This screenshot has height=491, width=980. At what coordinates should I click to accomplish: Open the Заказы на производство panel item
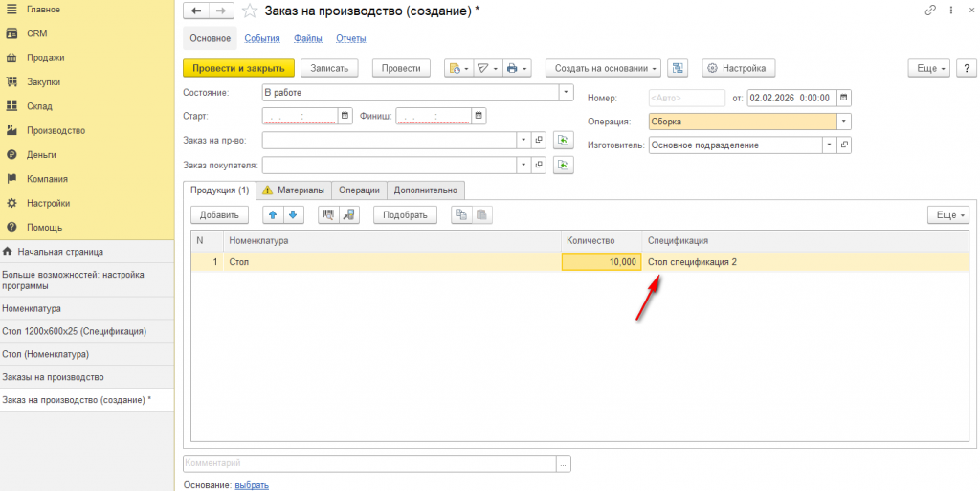87,377
